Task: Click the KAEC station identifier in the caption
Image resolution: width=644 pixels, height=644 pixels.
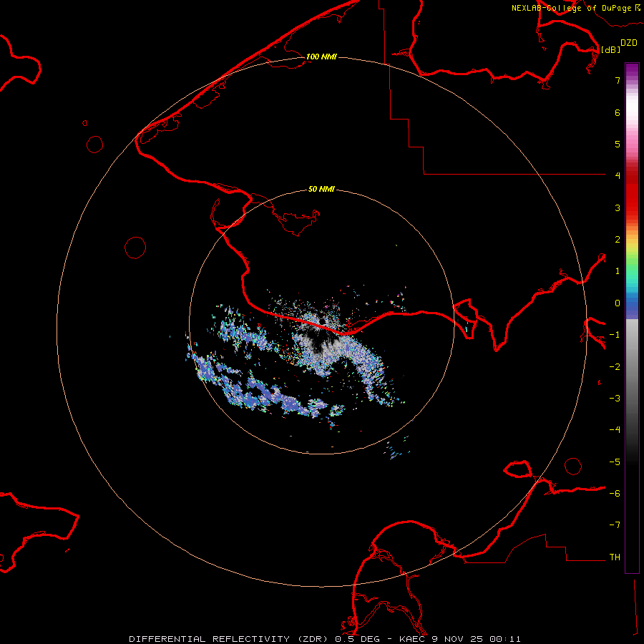Action: click(414, 639)
